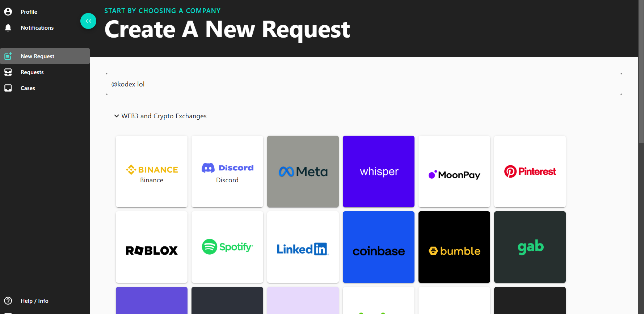The image size is (644, 314).
Task: Collapse sidebar with the teal arrow button
Action: pyautogui.click(x=88, y=21)
